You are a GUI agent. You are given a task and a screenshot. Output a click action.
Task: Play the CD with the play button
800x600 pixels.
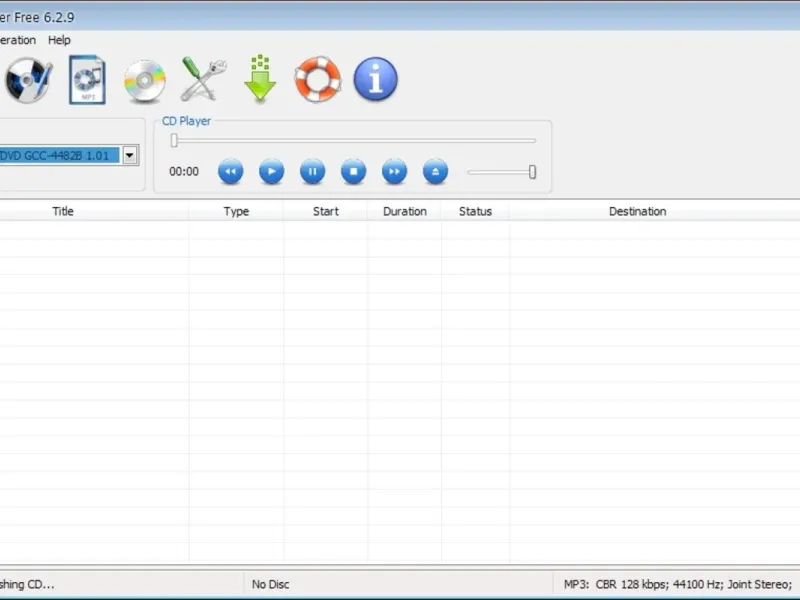pos(271,171)
